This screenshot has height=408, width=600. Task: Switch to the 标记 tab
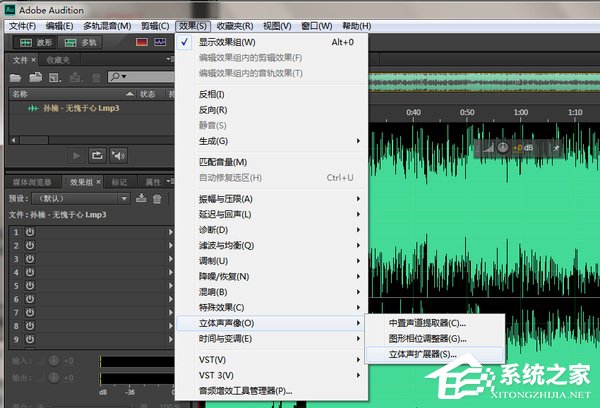point(119,182)
